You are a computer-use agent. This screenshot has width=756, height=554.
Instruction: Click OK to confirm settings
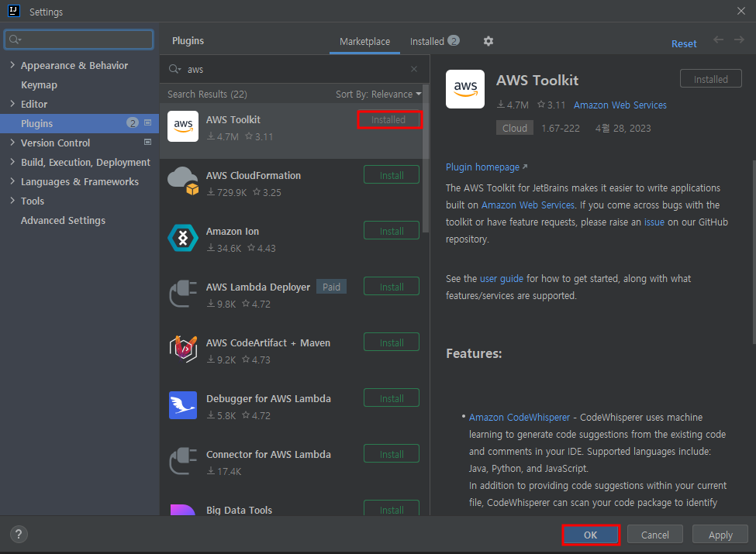pos(591,535)
